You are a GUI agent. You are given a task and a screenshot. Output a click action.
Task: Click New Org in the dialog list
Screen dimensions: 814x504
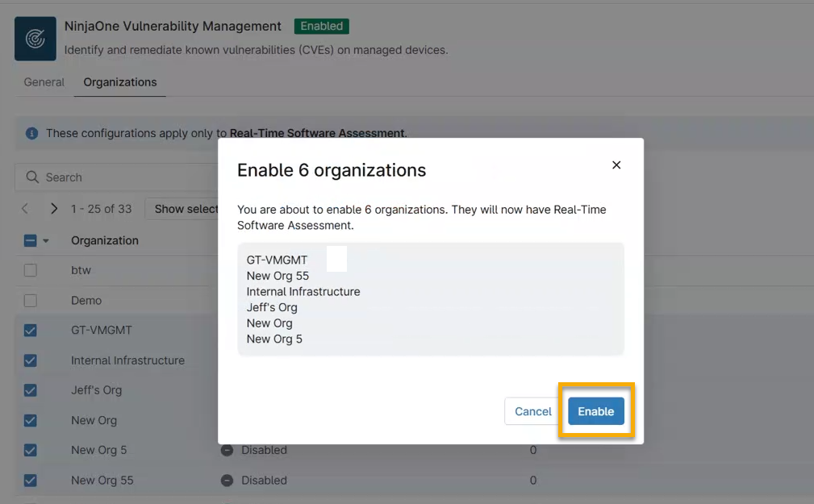tap(269, 323)
